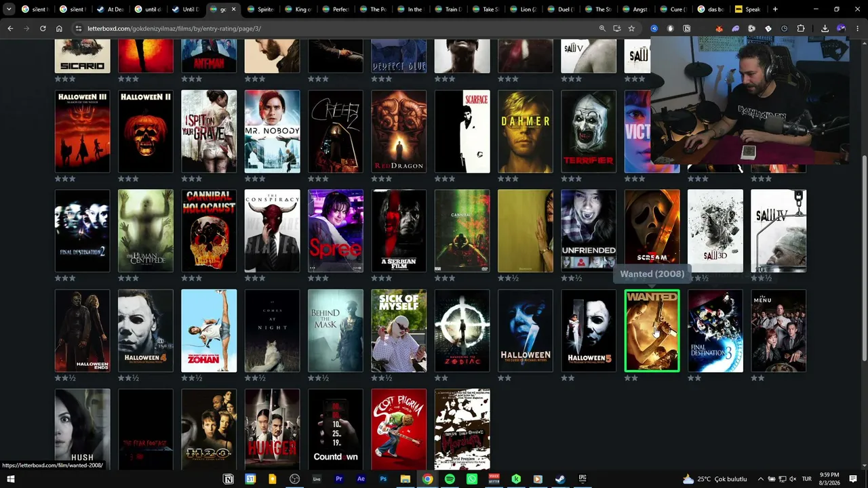The image size is (868, 488).
Task: Open the Hush film poster
Action: tap(82, 429)
